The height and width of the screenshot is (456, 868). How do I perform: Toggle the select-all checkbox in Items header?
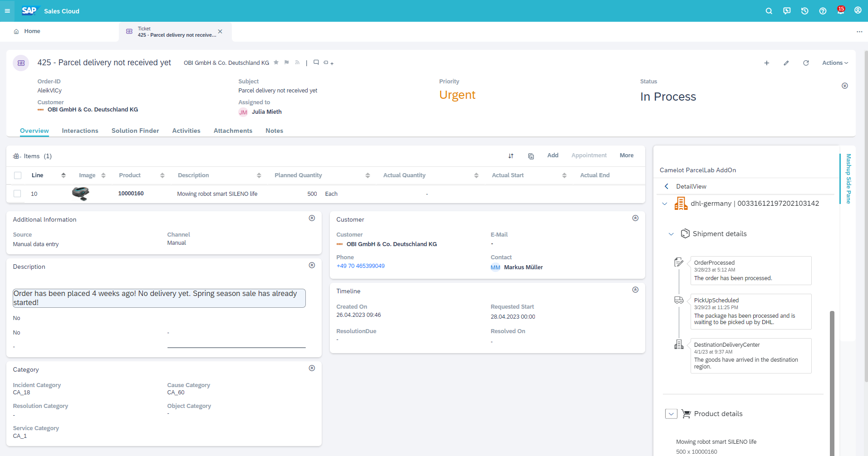click(18, 175)
